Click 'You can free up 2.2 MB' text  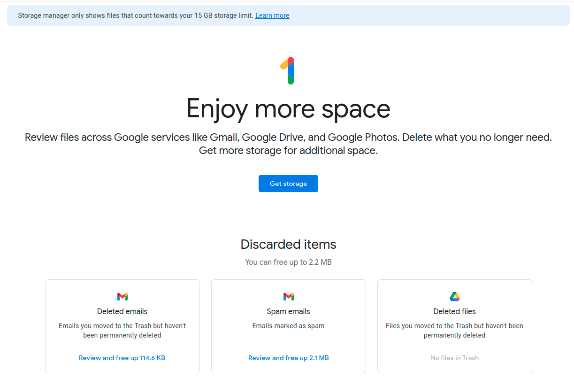289,262
